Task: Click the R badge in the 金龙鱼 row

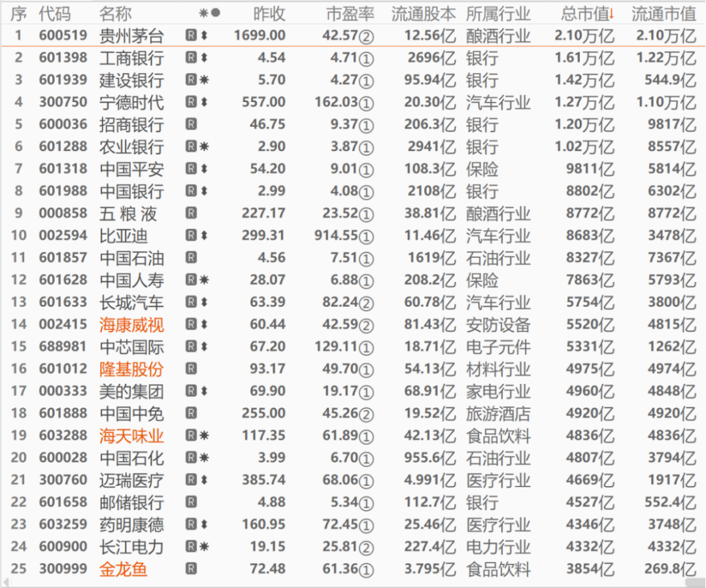Action: coord(192,568)
